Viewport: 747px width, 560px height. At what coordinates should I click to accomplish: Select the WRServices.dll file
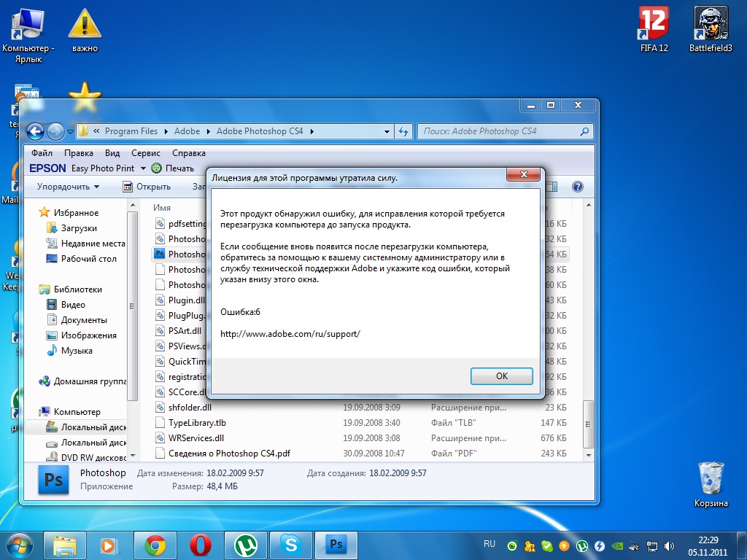190,437
